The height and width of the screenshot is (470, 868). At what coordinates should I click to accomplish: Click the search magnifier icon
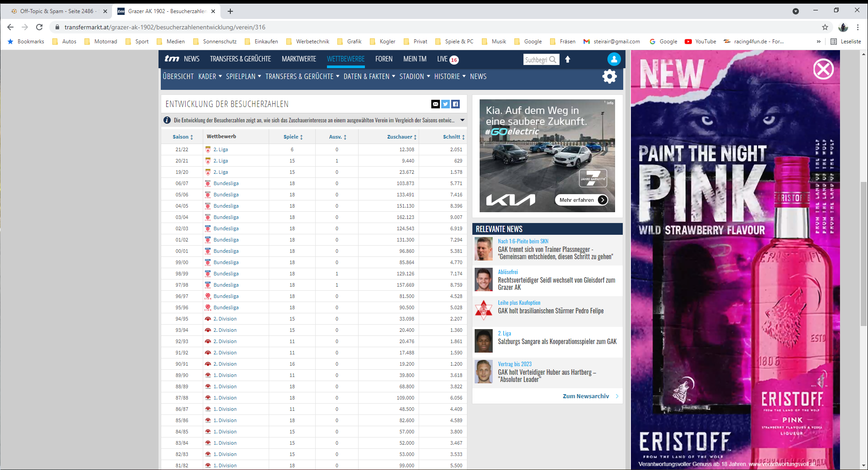click(x=553, y=60)
